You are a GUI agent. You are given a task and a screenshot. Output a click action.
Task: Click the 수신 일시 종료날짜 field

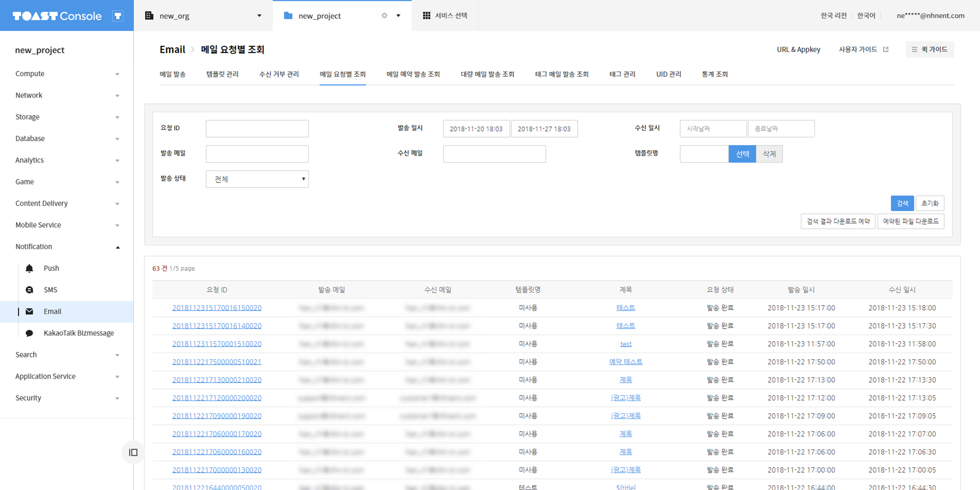781,129
